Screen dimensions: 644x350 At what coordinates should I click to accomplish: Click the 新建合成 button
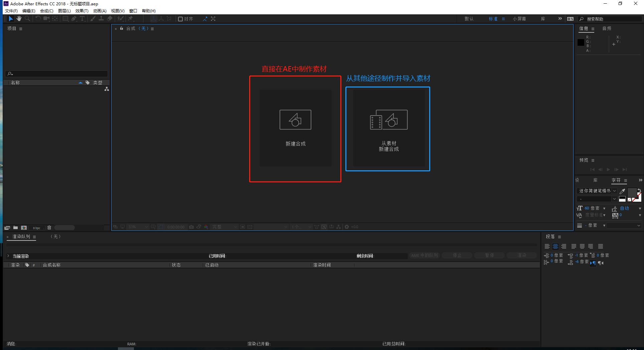(295, 128)
